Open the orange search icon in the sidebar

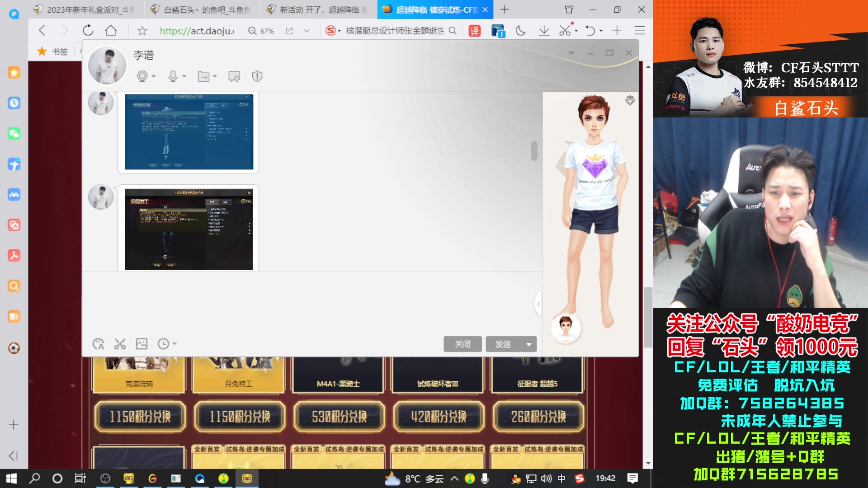tap(14, 286)
